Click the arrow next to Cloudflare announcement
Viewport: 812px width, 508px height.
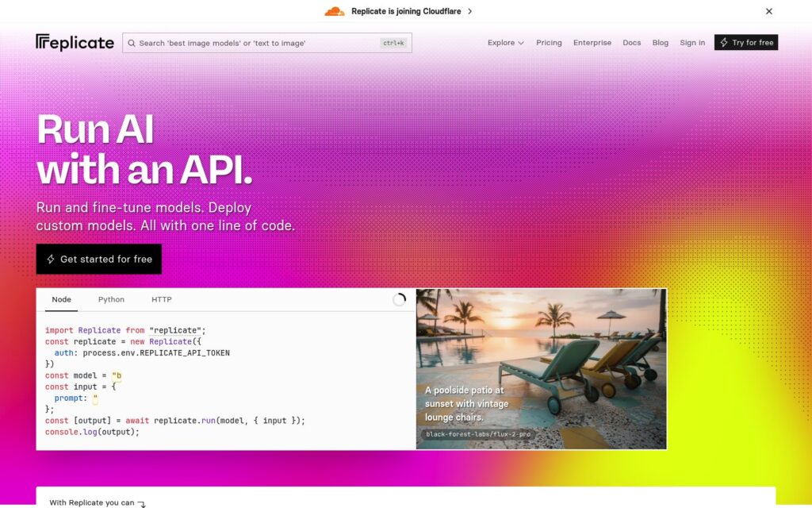(469, 11)
